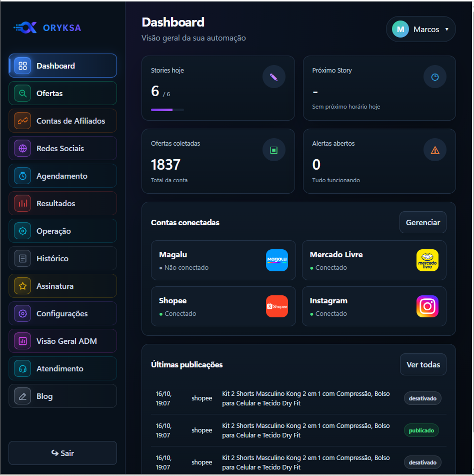This screenshot has height=476, width=474.
Task: Click the Ver todas button
Action: point(423,364)
